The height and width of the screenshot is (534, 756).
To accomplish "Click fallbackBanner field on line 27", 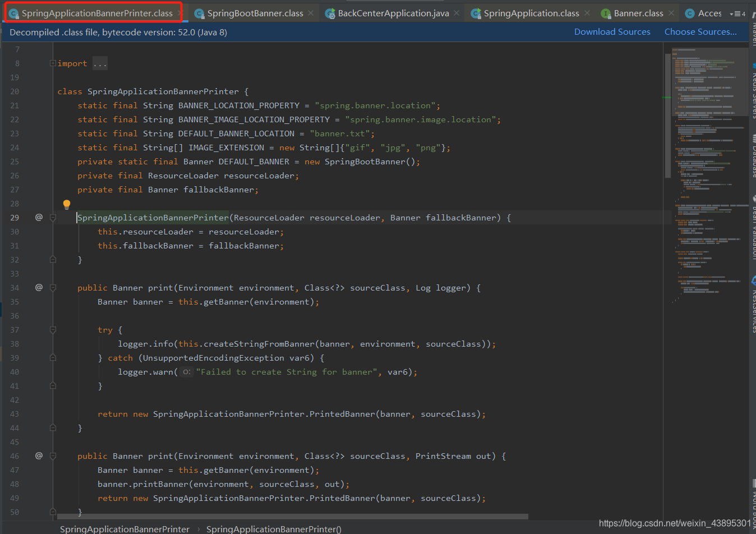I will click(219, 190).
